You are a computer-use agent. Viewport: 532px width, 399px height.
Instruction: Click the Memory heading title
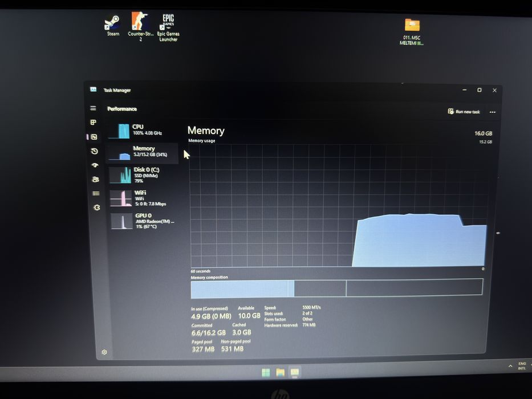click(206, 131)
